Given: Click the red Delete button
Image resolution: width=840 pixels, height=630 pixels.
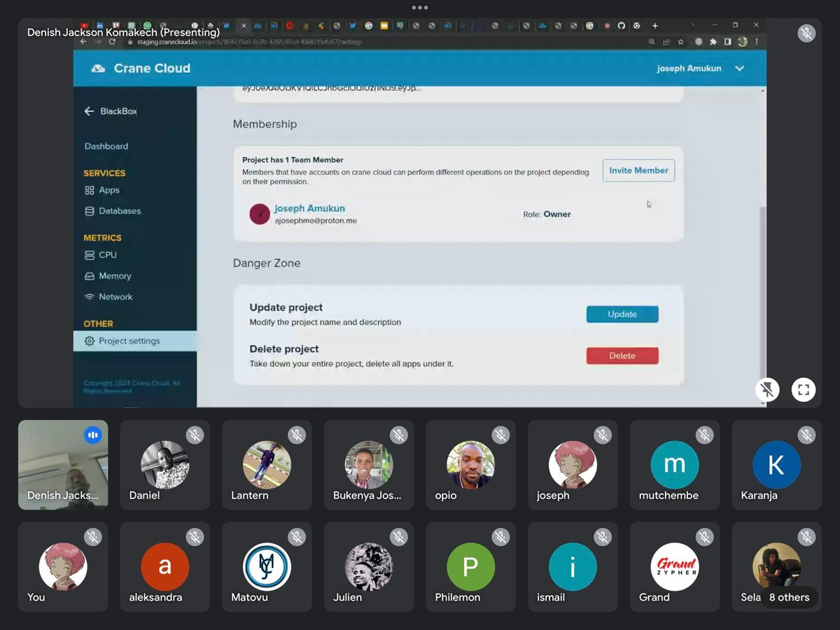Looking at the screenshot, I should pos(622,356).
